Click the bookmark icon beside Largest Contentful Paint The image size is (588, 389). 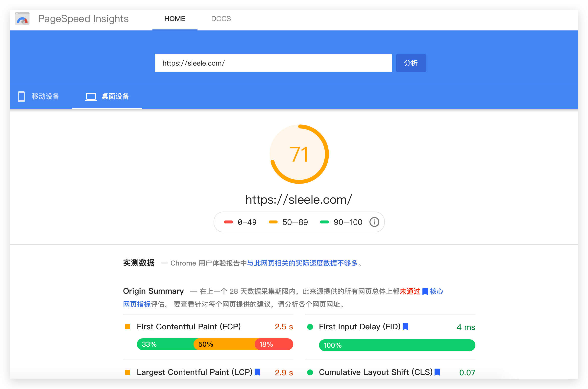(x=257, y=372)
